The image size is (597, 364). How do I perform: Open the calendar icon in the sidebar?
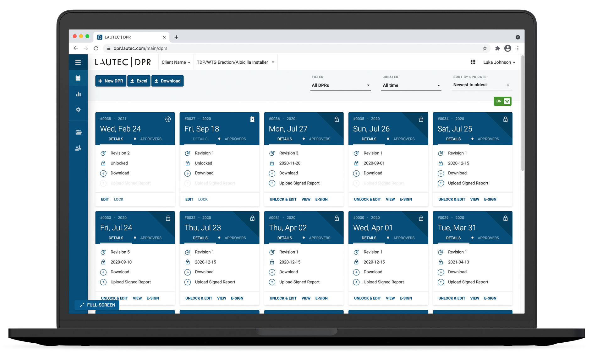78,78
